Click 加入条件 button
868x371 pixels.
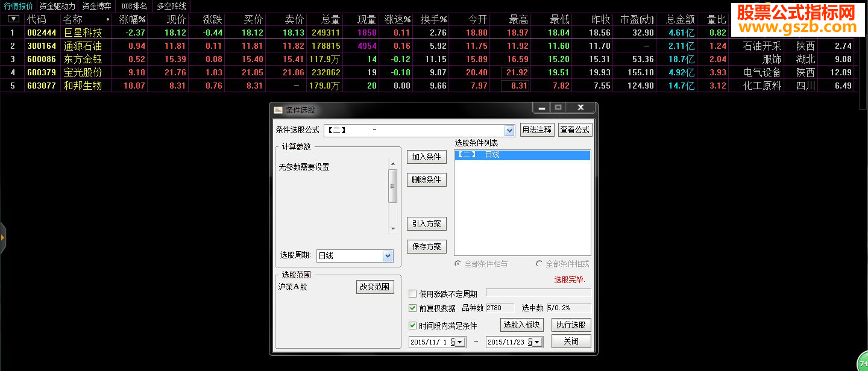pyautogui.click(x=426, y=157)
